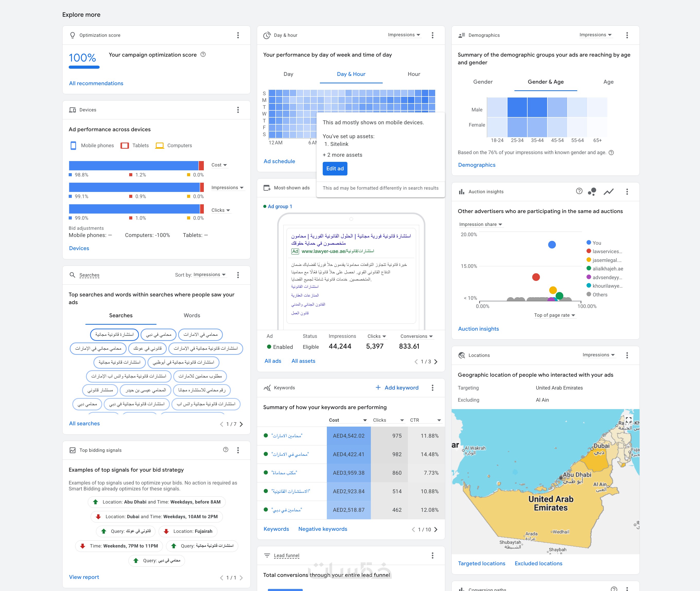Click the "محامي في دبي" search term chip
The width and height of the screenshot is (700, 591).
tap(159, 335)
